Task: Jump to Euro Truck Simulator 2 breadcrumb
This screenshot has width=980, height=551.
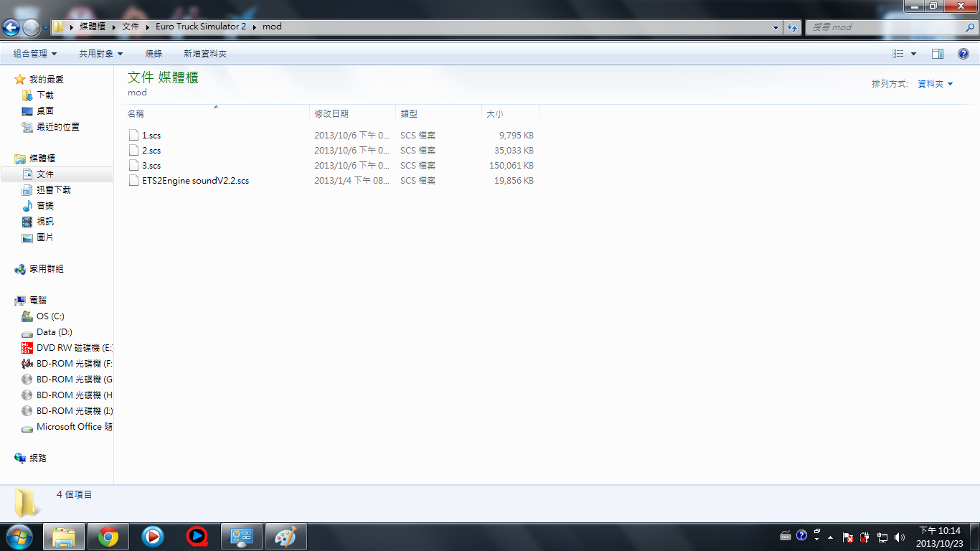Action: (201, 27)
